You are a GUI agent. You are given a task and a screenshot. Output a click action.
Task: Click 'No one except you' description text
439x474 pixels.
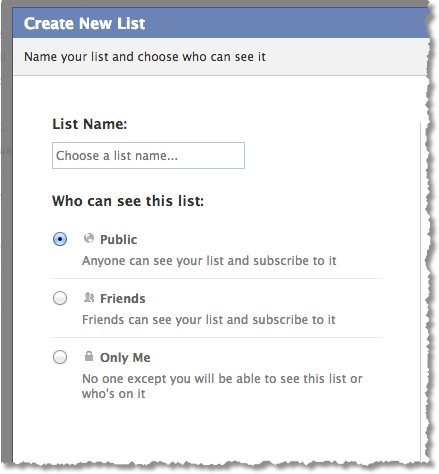coord(222,386)
